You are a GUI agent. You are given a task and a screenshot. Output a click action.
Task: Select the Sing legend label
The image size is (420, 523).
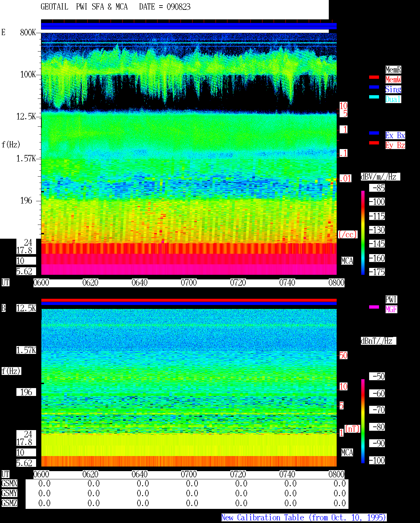coord(393,89)
